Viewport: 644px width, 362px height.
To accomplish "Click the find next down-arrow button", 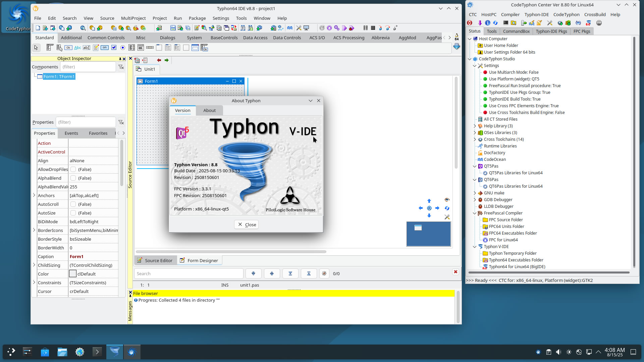I will [x=253, y=274].
